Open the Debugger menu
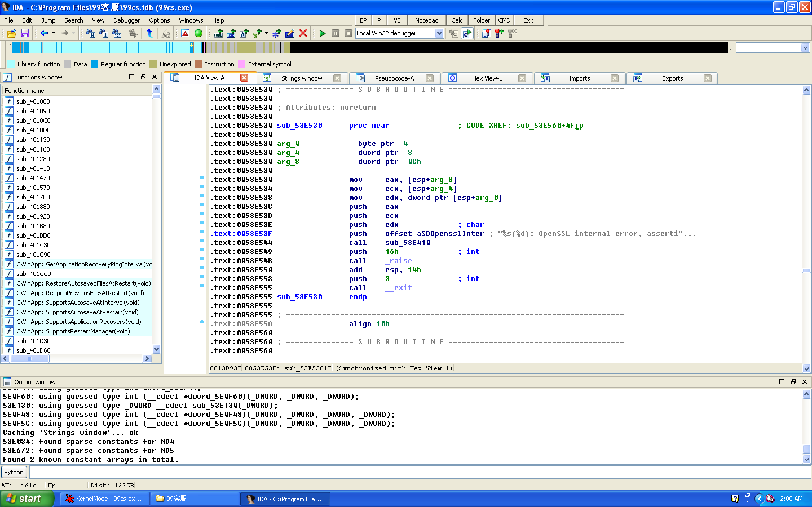Image resolution: width=812 pixels, height=507 pixels. point(127,20)
